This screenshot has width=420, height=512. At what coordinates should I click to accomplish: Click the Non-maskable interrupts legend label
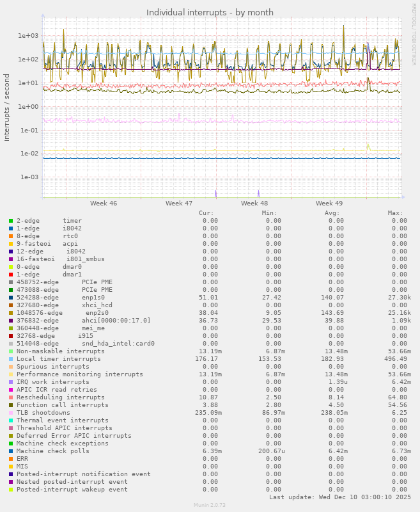[x=60, y=351]
